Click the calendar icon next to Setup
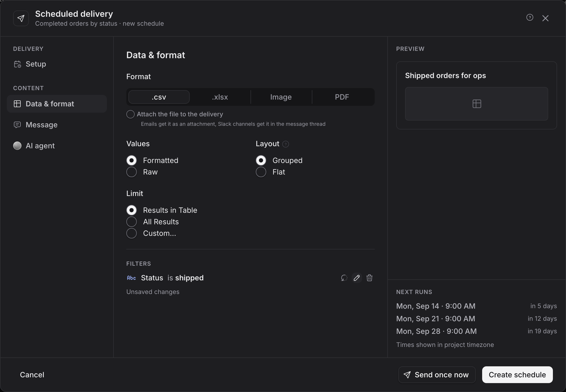 [x=17, y=64]
